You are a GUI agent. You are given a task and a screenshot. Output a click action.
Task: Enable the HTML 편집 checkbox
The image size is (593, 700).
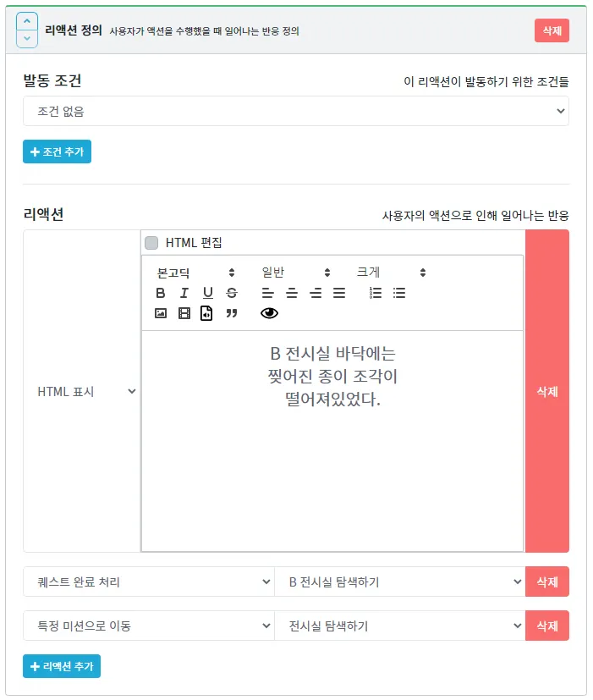[x=151, y=243]
